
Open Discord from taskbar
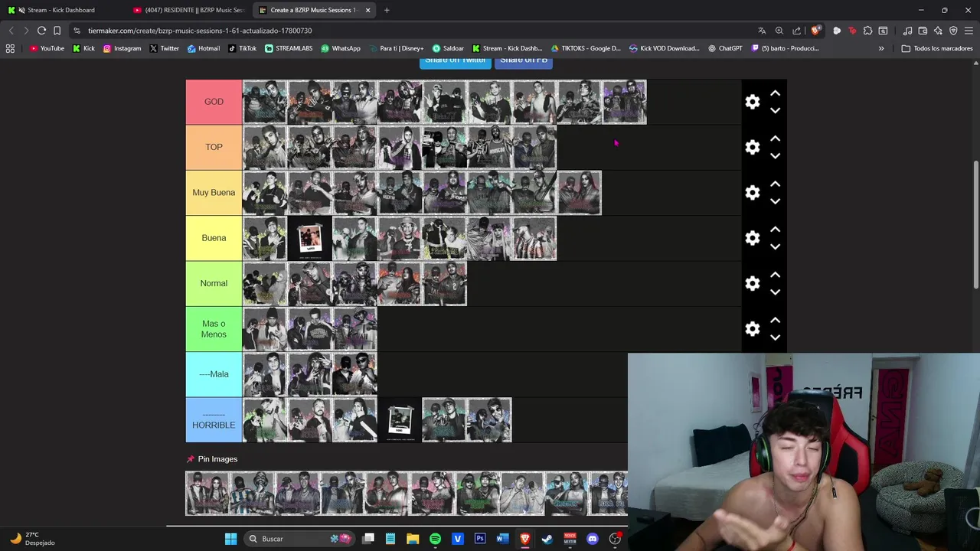(592, 539)
